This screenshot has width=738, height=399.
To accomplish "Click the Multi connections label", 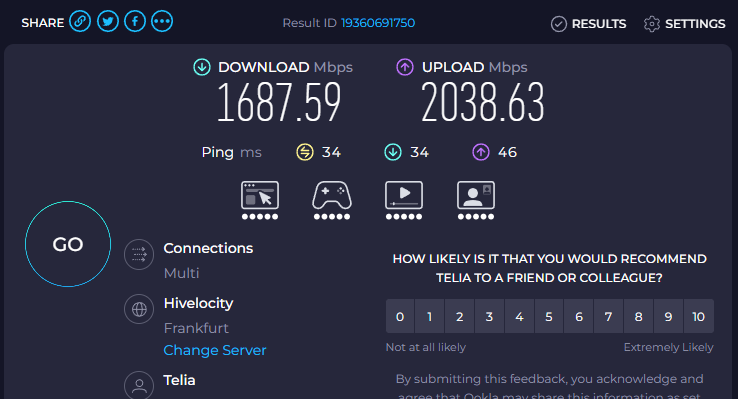I will point(181,273).
